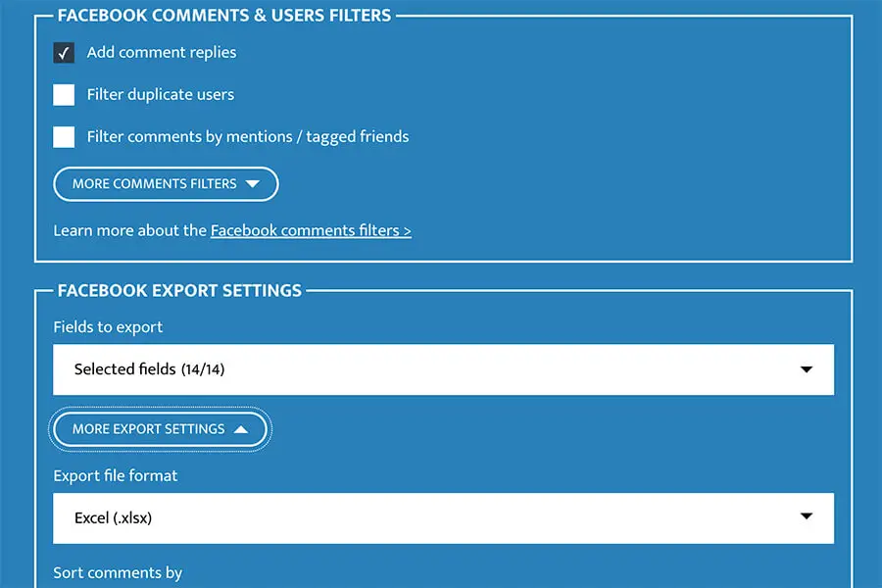Click the 'Sort comments by' label
The image size is (882, 588).
click(x=118, y=572)
